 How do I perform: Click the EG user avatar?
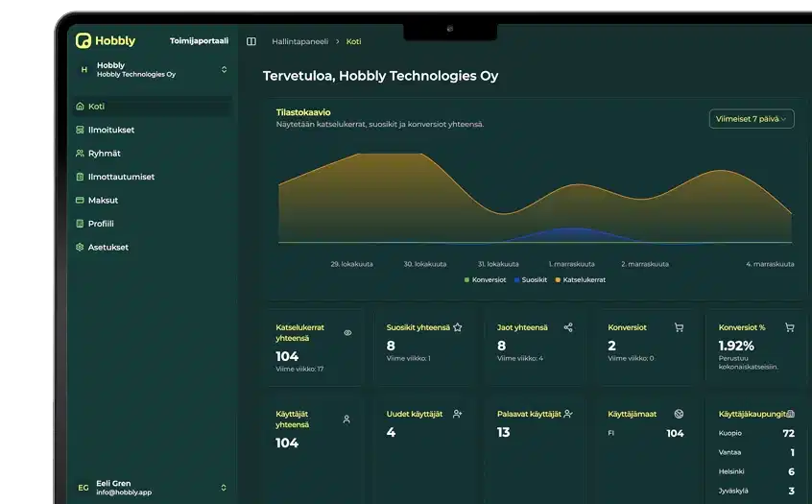click(83, 488)
